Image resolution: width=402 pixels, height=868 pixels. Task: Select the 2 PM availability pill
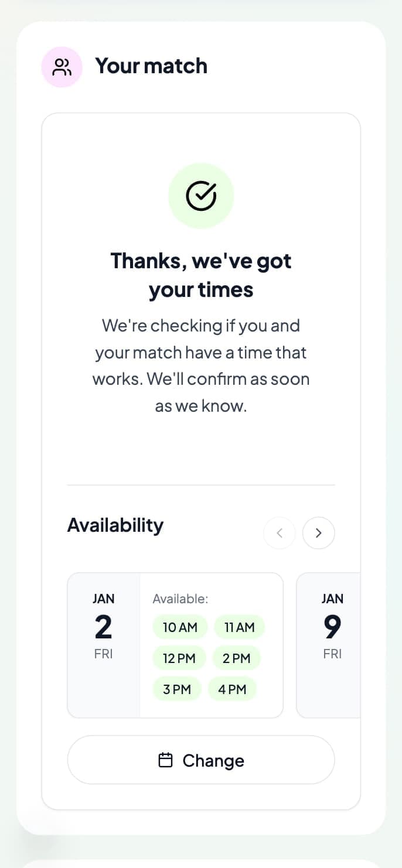click(237, 658)
